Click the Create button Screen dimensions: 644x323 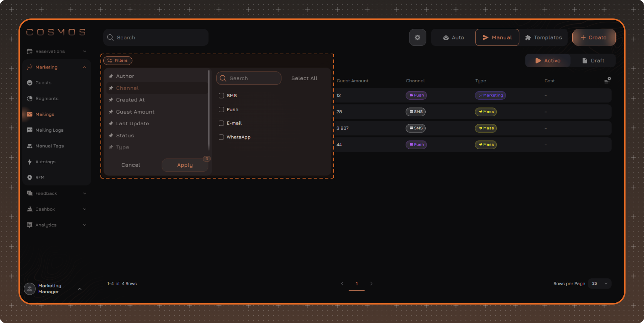pos(594,38)
